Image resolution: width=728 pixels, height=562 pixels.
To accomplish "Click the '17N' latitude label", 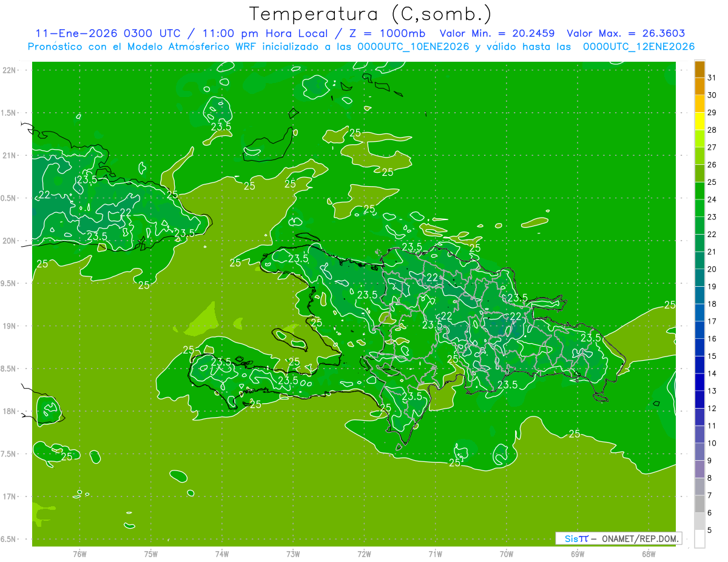I will pyautogui.click(x=9, y=497).
